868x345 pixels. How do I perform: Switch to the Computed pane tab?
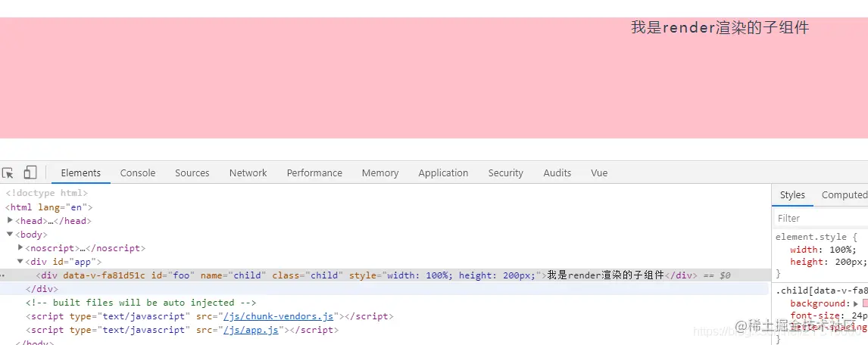(x=845, y=194)
